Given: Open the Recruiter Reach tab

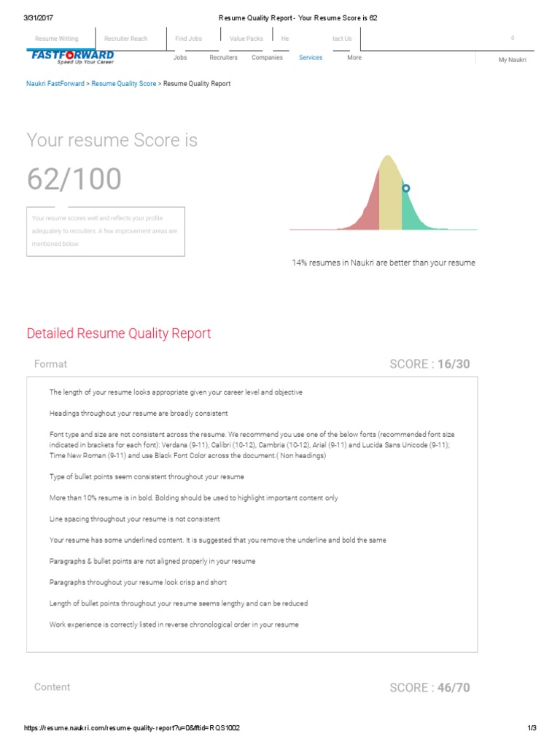Looking at the screenshot, I should (125, 39).
